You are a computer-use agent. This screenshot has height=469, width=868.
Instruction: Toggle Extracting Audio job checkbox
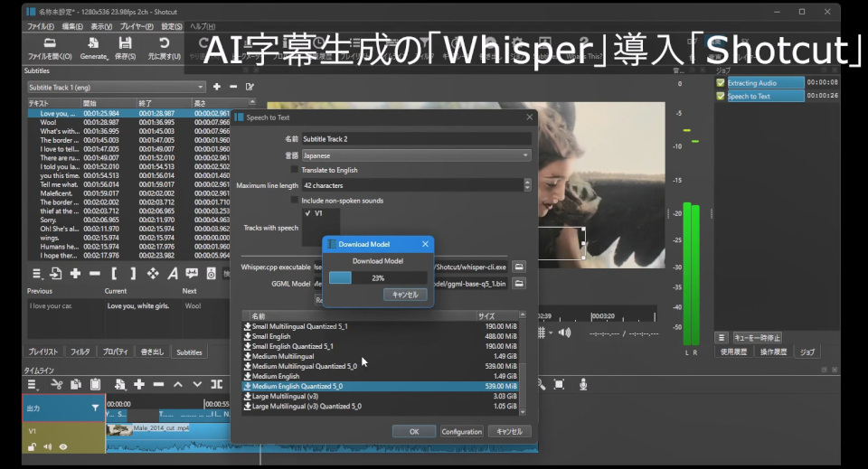[721, 82]
